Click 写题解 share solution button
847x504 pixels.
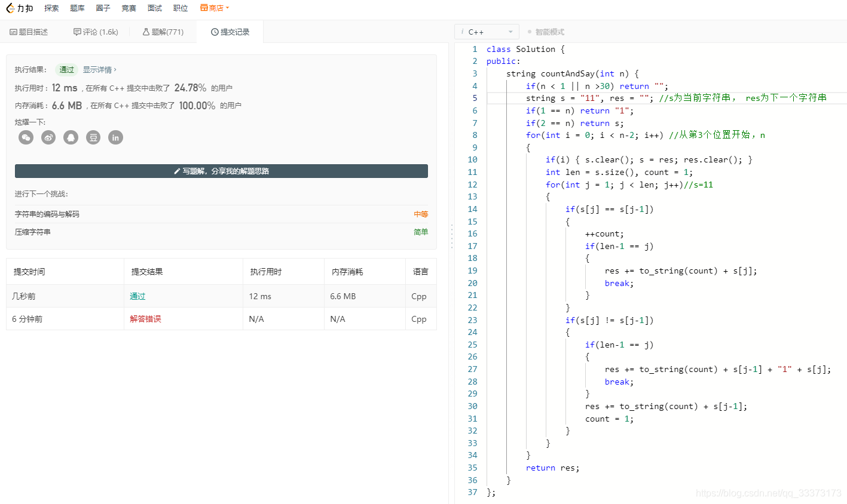pos(221,171)
